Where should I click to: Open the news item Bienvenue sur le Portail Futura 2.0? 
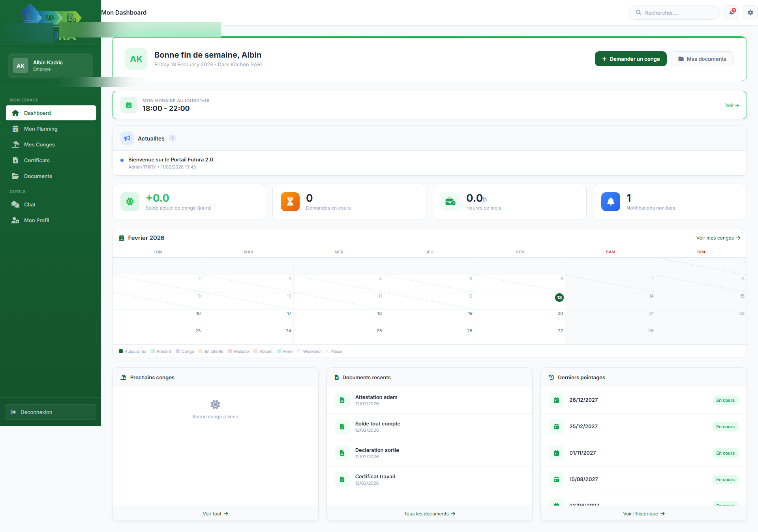point(170,159)
